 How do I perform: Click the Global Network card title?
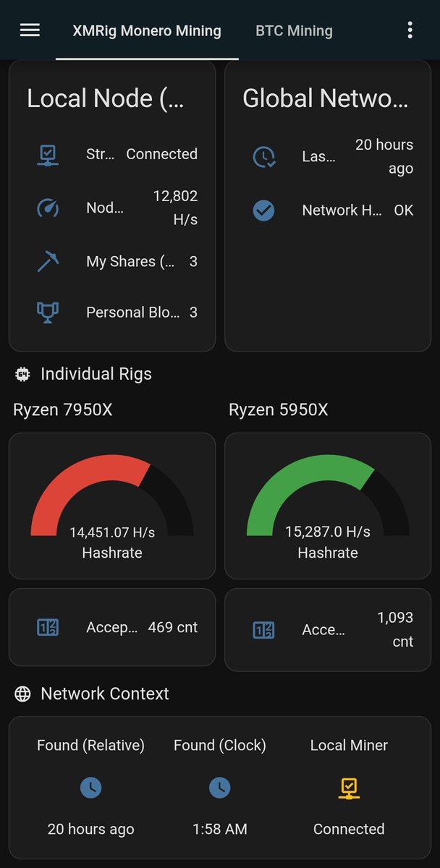[x=325, y=99]
